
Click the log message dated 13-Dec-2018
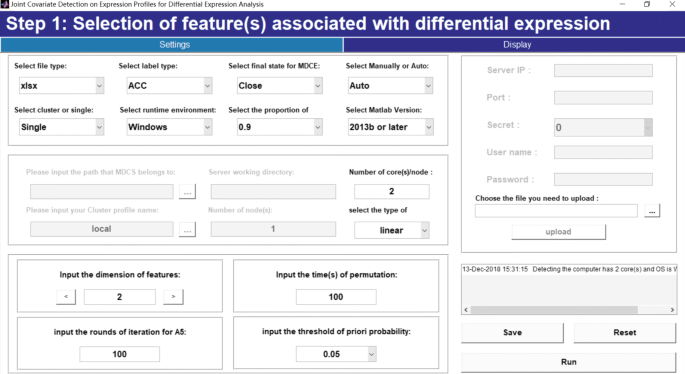[569, 269]
